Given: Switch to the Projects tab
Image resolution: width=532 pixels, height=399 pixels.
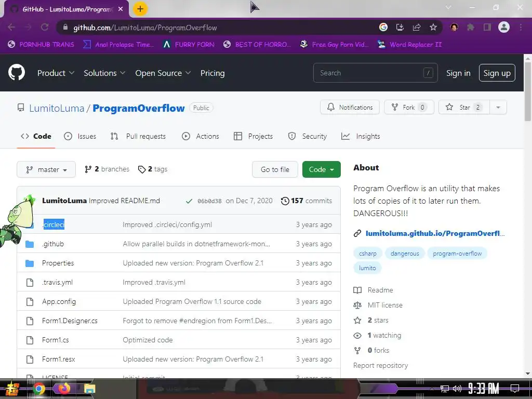Looking at the screenshot, I should pyautogui.click(x=254, y=137).
